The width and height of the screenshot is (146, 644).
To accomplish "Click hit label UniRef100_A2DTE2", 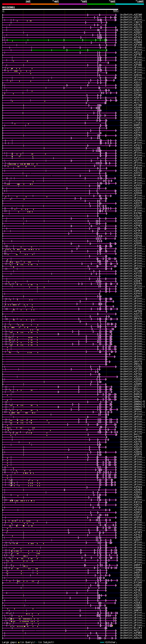I will tap(131, 110).
